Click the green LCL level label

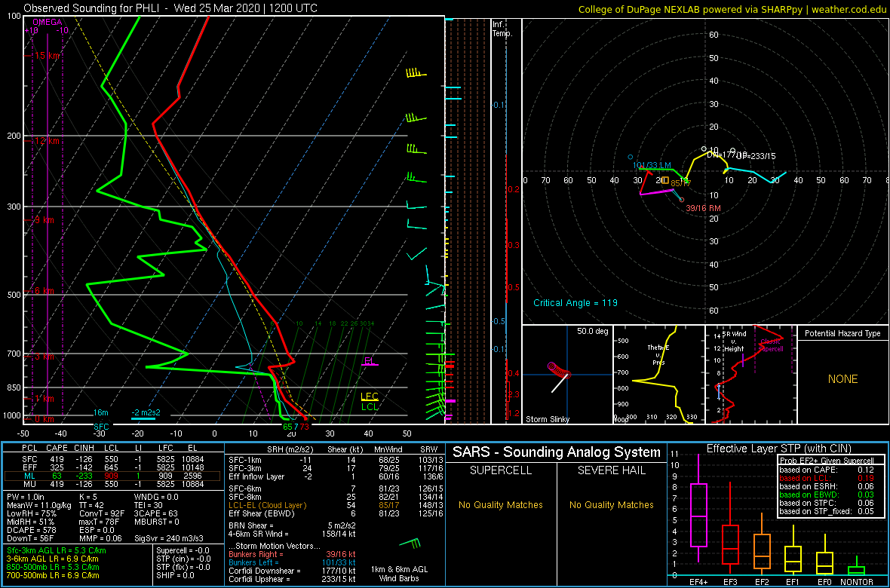pos(370,406)
